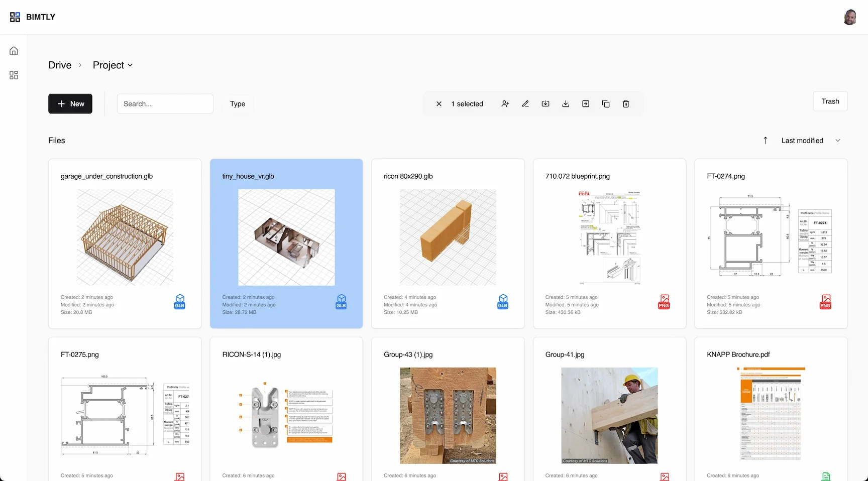Deselect the highlighted tiny_house_vr.glb card
Image resolution: width=868 pixels, height=481 pixels.
(x=286, y=243)
